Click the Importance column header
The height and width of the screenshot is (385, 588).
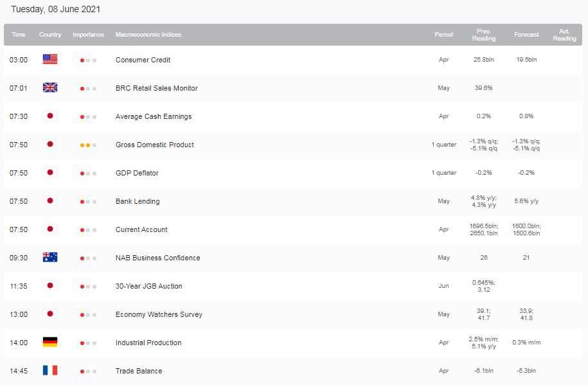point(88,35)
